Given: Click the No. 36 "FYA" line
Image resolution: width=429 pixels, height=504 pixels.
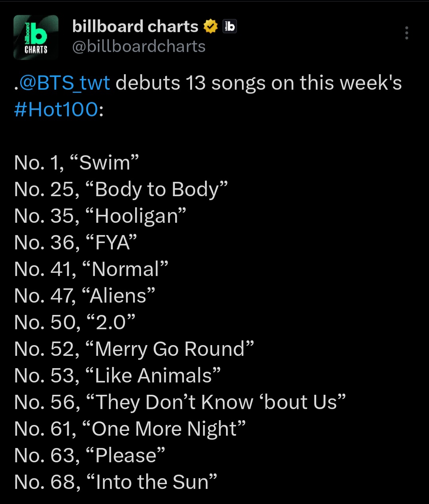Looking at the screenshot, I should 75,243.
